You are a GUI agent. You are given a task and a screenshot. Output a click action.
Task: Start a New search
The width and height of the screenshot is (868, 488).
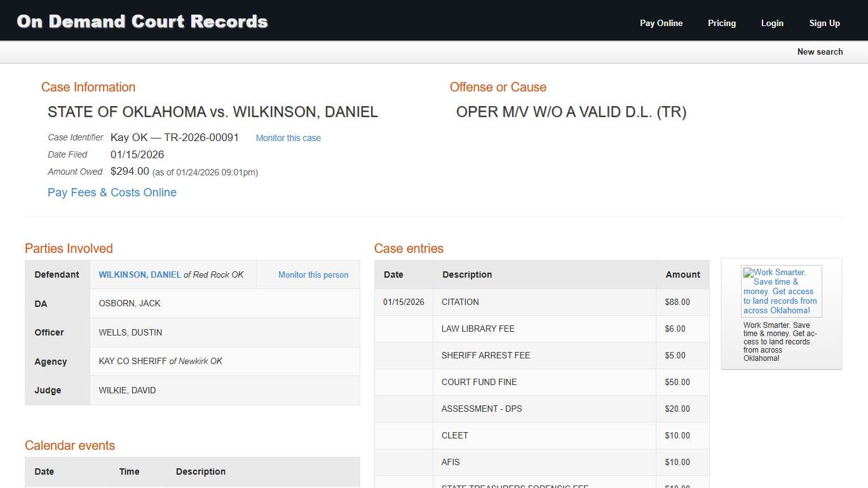pyautogui.click(x=820, y=51)
